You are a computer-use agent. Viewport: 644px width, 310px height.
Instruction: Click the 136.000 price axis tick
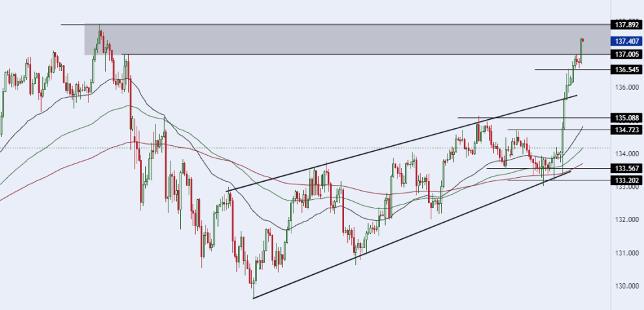pyautogui.click(x=626, y=87)
